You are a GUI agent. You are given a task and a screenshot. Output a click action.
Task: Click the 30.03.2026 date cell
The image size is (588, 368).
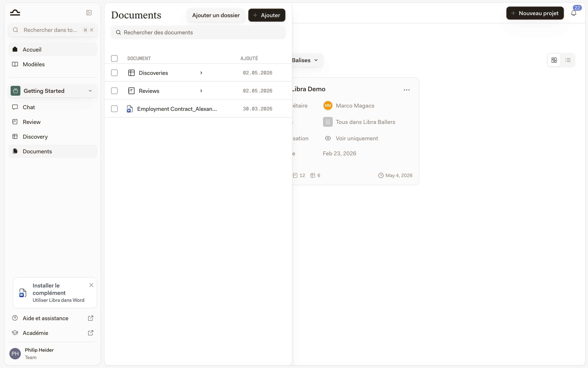257,109
